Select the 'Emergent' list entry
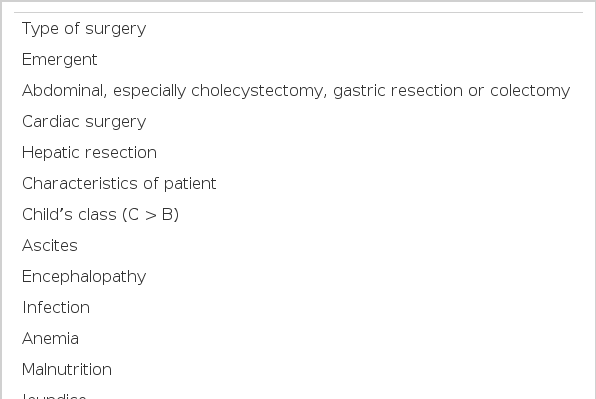This screenshot has width=596, height=399. (x=60, y=60)
